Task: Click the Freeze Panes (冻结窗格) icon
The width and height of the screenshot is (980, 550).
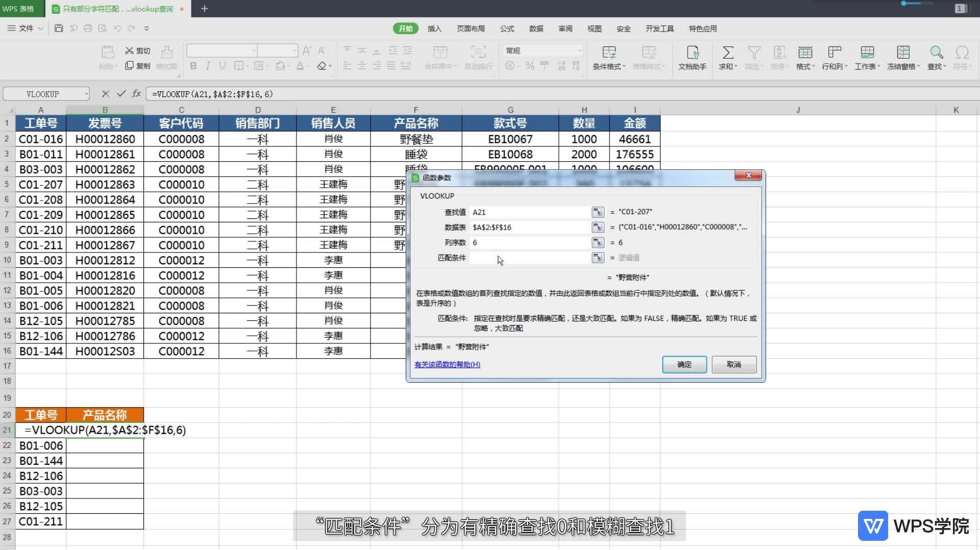Action: click(x=903, y=52)
